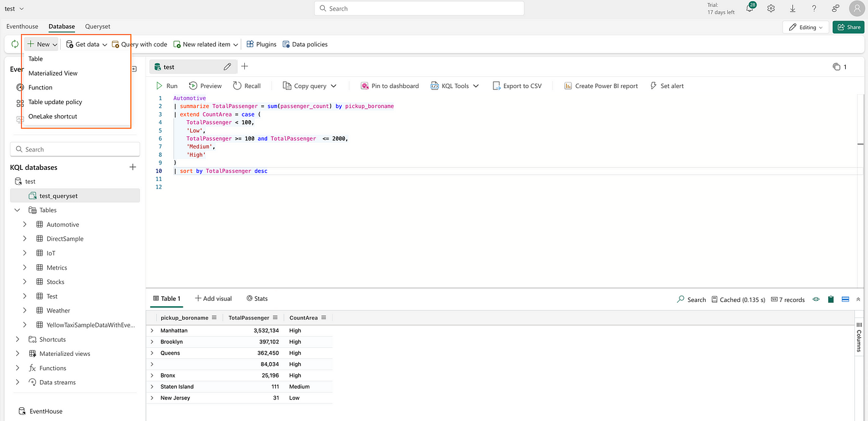Click Plugins in the toolbar
Screen dimensions: 868x421
coord(261,45)
